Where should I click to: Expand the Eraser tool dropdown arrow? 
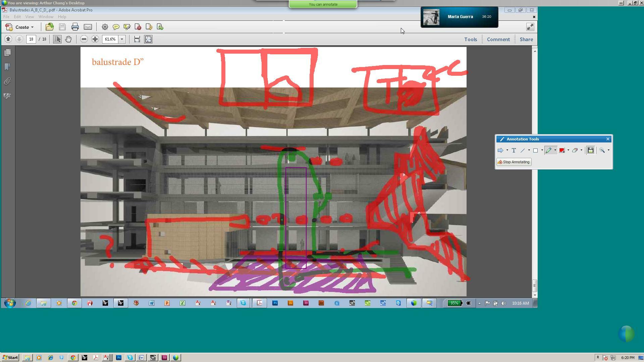[x=581, y=150]
